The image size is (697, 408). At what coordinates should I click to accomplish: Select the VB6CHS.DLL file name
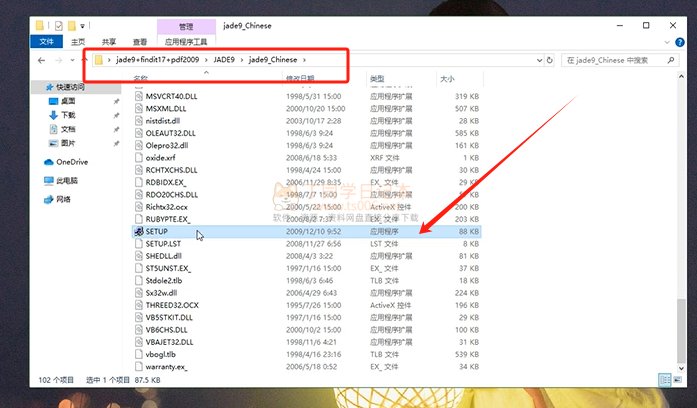[x=166, y=330]
